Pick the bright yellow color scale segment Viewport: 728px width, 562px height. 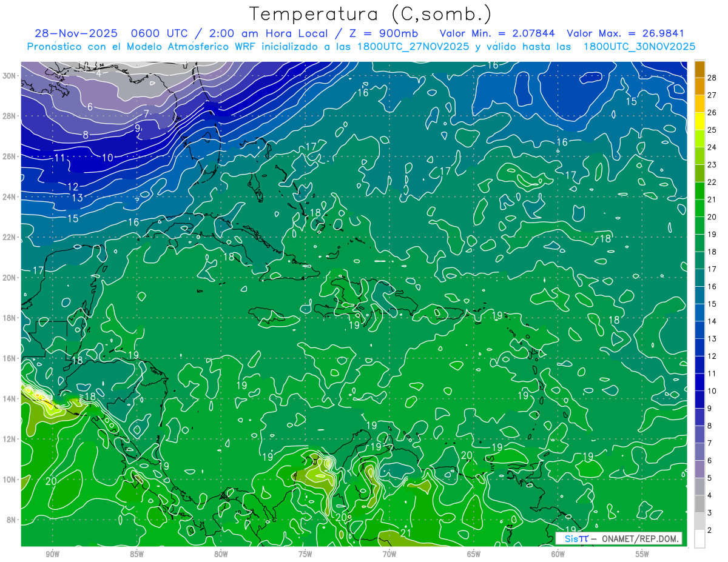pyautogui.click(x=699, y=121)
